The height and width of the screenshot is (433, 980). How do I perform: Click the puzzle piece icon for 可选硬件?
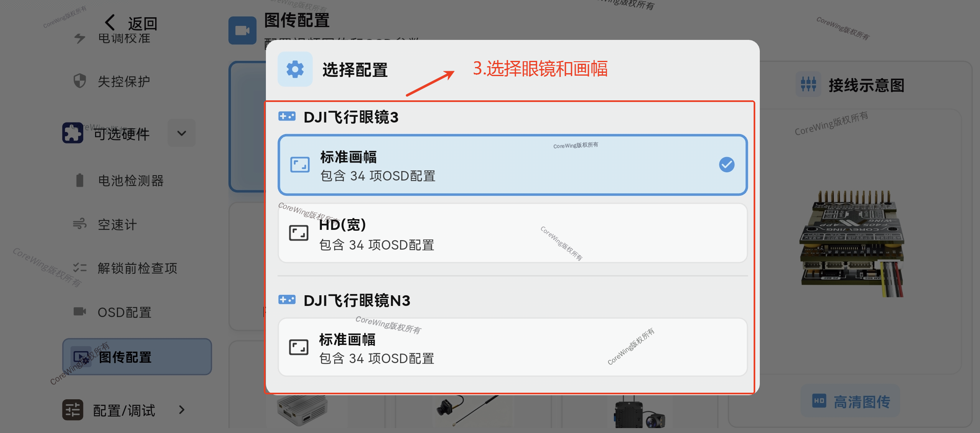tap(73, 133)
